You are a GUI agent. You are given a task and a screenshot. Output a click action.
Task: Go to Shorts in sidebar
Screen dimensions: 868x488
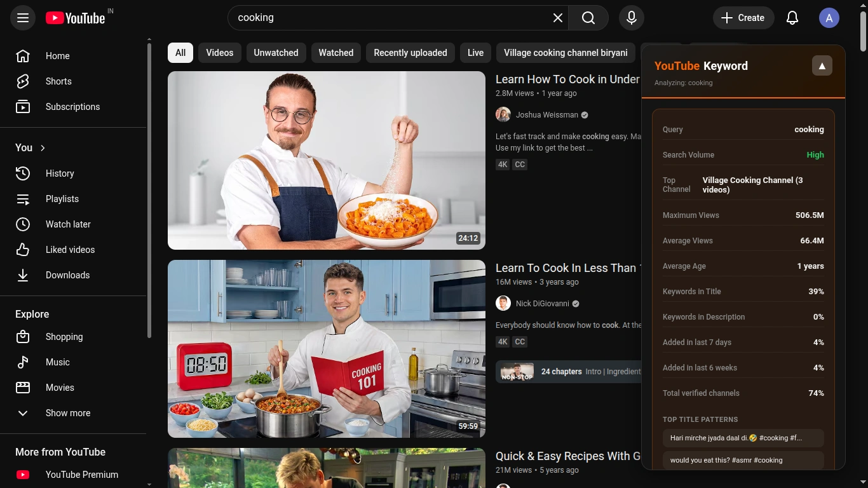pyautogui.click(x=58, y=81)
